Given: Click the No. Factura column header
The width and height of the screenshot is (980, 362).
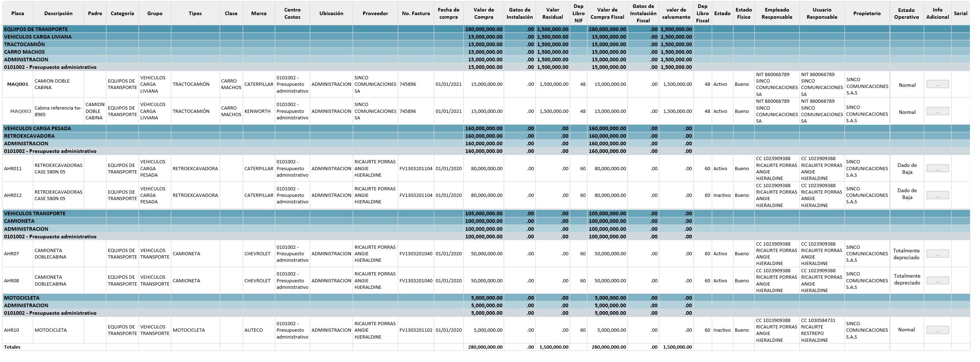Looking at the screenshot, I should tap(416, 13).
